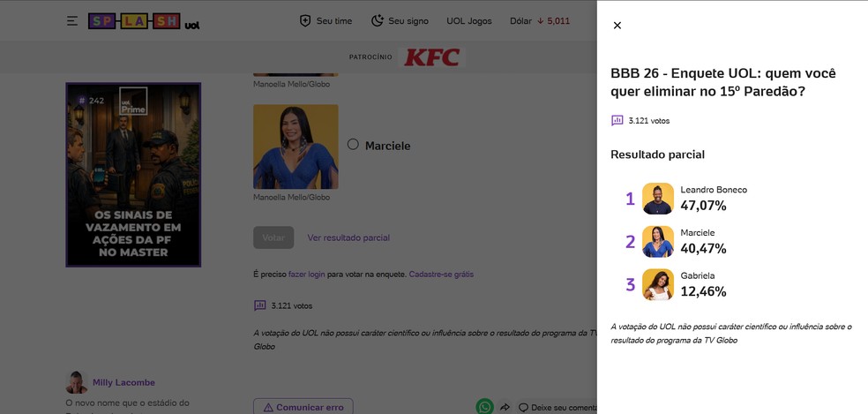Click the 47,07% result value
The height and width of the screenshot is (414, 868).
point(703,206)
